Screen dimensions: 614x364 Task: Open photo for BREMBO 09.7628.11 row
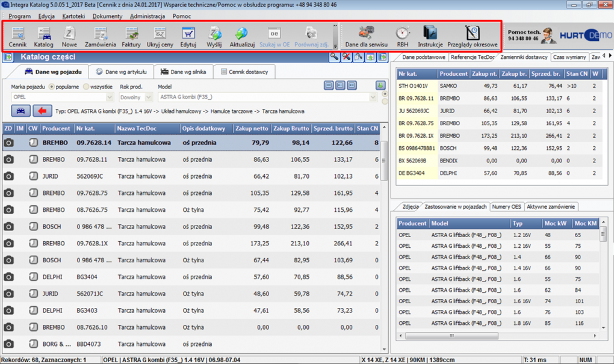tap(8, 159)
